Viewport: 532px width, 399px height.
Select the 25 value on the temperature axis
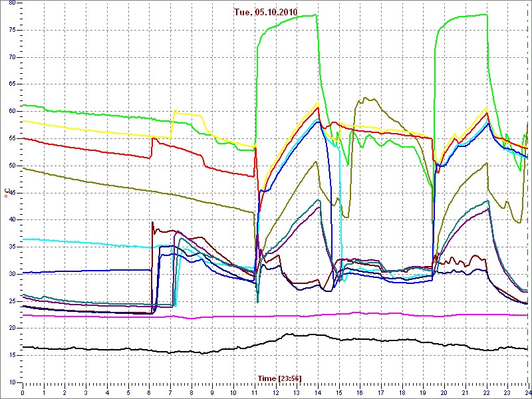12,301
